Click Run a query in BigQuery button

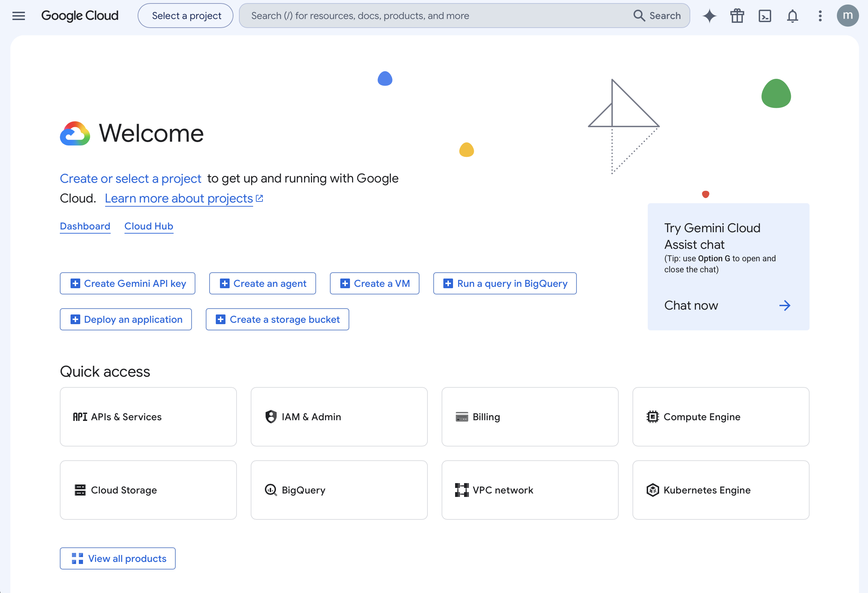click(505, 283)
